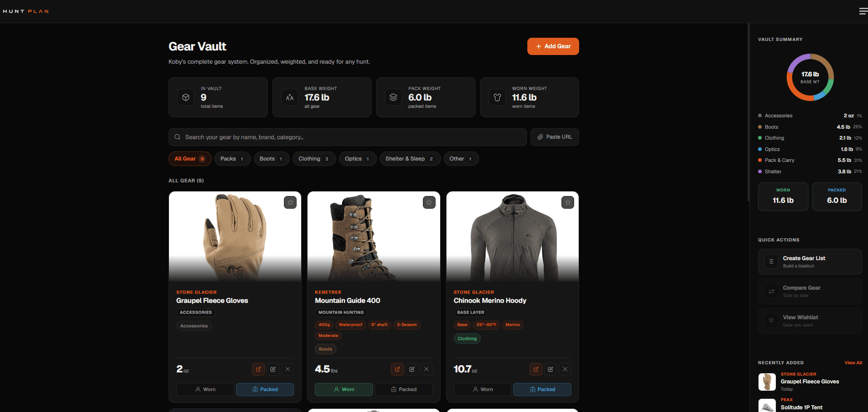Toggle Packed on Graupel Fleece Gloves
This screenshot has height=412, width=868.
point(265,389)
